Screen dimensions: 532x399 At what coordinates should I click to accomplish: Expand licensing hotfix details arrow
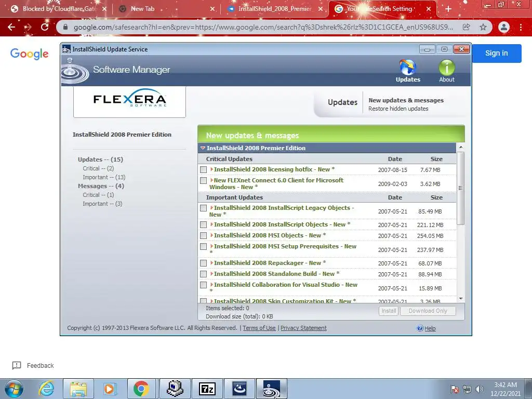(x=212, y=169)
